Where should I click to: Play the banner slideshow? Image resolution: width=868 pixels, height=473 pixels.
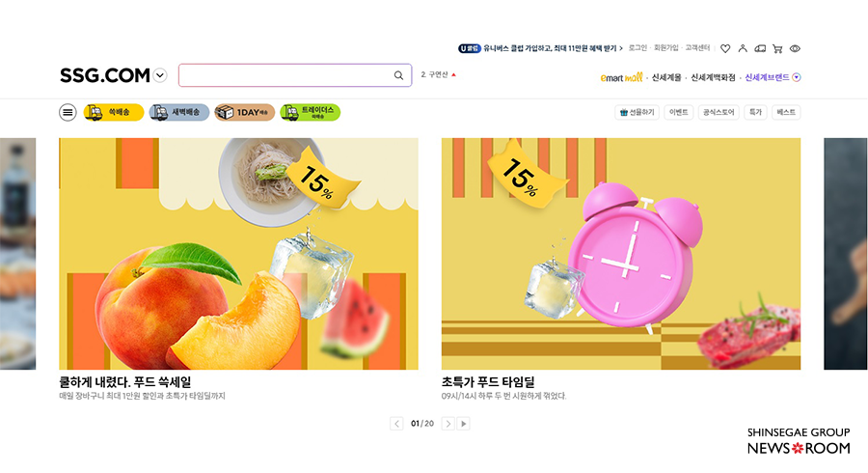click(463, 424)
